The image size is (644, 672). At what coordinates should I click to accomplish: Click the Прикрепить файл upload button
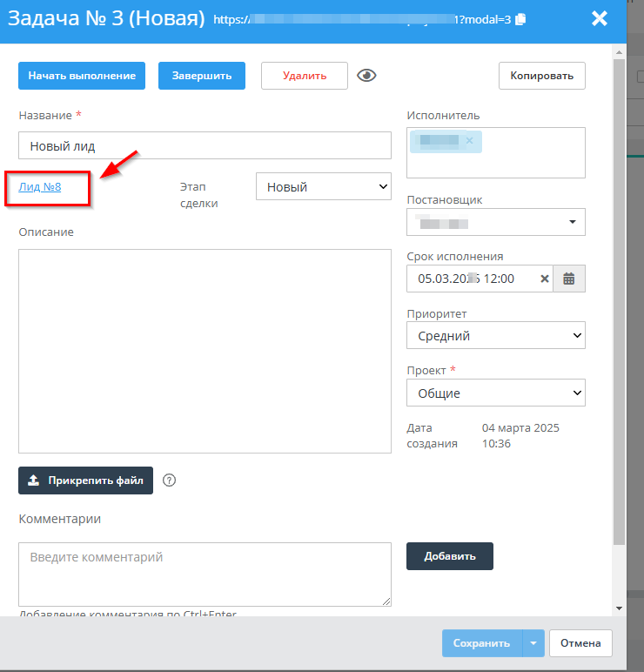[85, 480]
